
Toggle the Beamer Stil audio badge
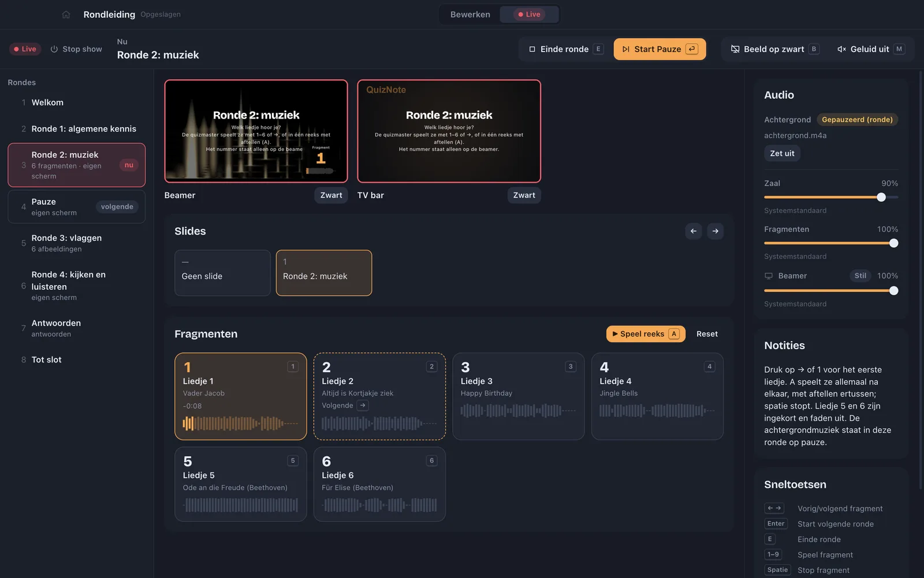860,276
